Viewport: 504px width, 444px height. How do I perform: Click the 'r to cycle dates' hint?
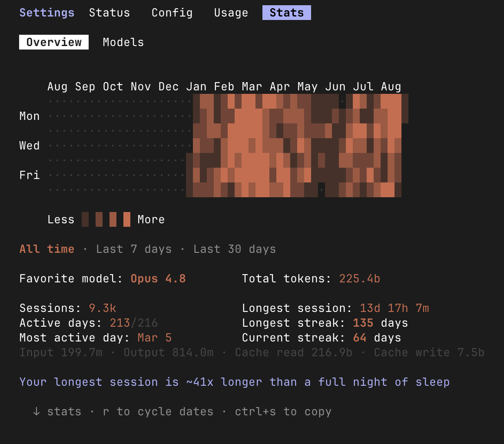pos(158,411)
